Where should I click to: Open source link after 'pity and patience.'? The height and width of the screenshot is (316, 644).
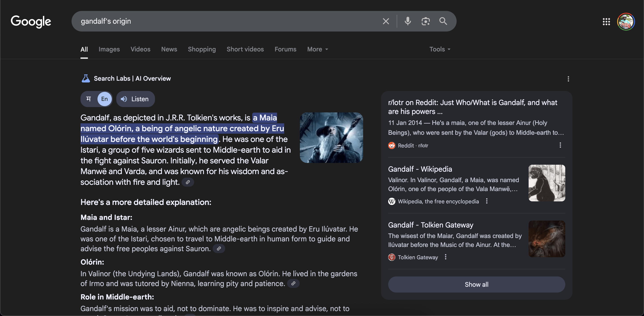click(x=293, y=283)
